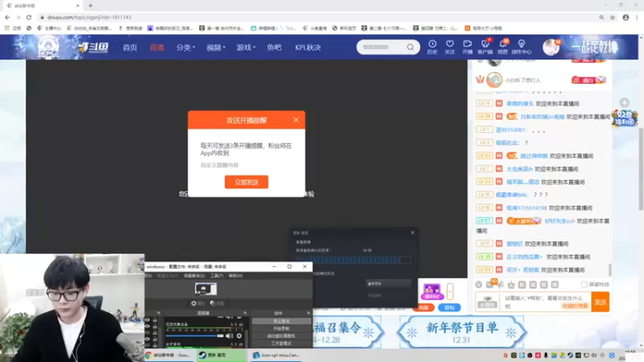
Task: Click username 小白听了想打人 in rank list
Action: coord(522,80)
